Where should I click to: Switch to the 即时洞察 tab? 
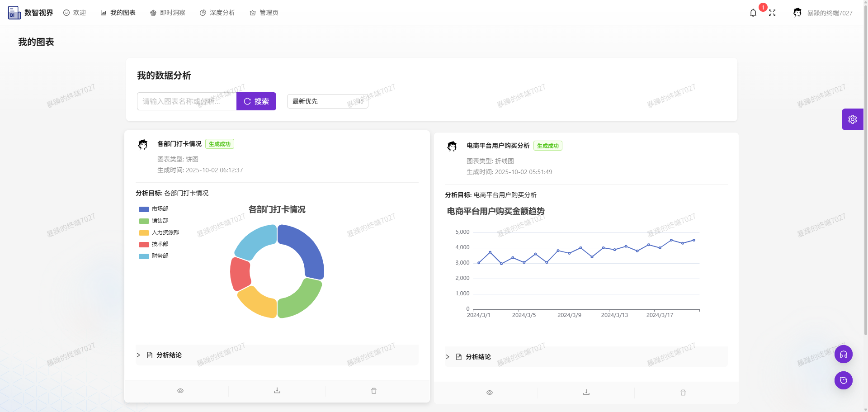[167, 12]
